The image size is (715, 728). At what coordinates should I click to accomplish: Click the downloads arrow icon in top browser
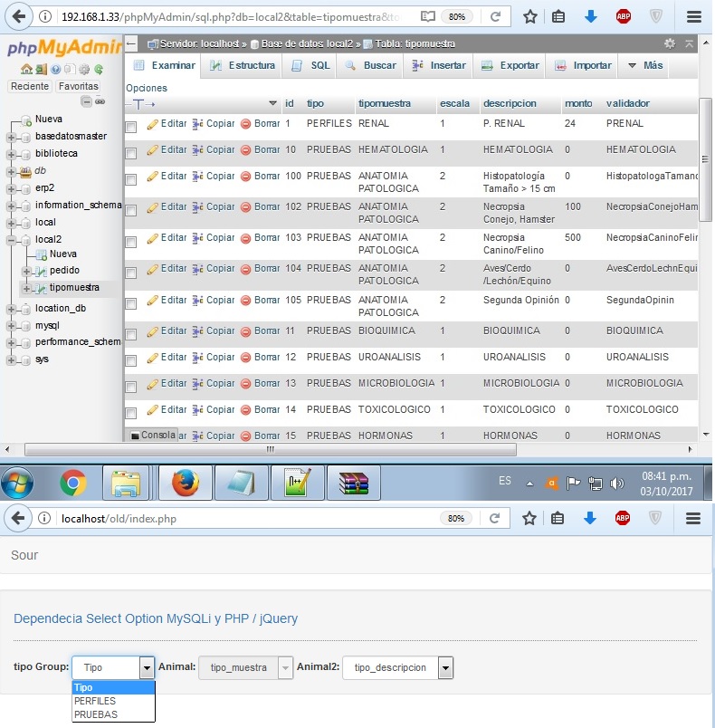tap(591, 16)
